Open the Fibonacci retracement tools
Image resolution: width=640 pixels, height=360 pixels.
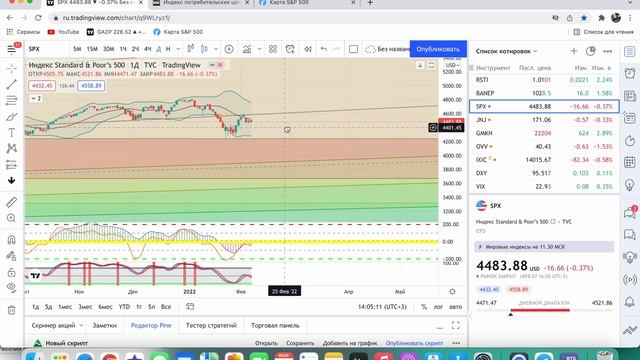11,100
